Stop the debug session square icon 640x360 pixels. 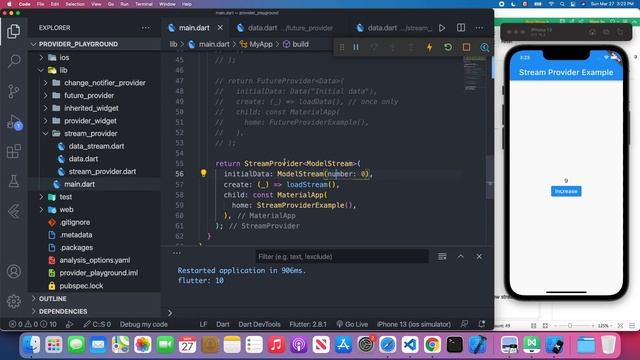coord(466,47)
